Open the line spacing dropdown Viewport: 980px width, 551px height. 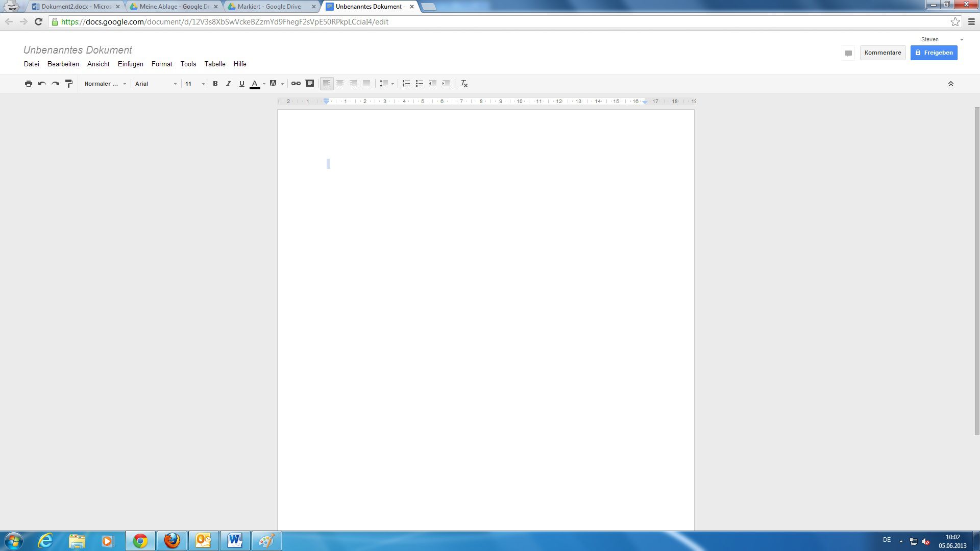click(x=386, y=83)
